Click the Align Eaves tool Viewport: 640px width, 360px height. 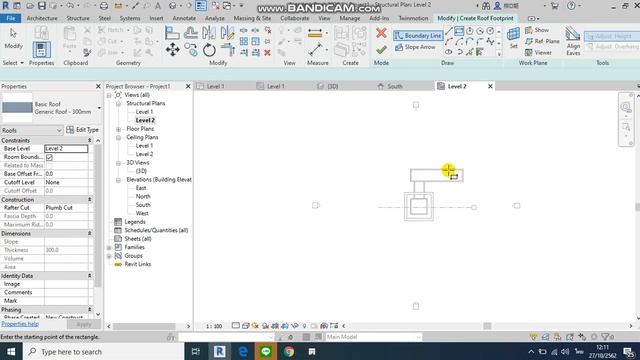(x=573, y=41)
